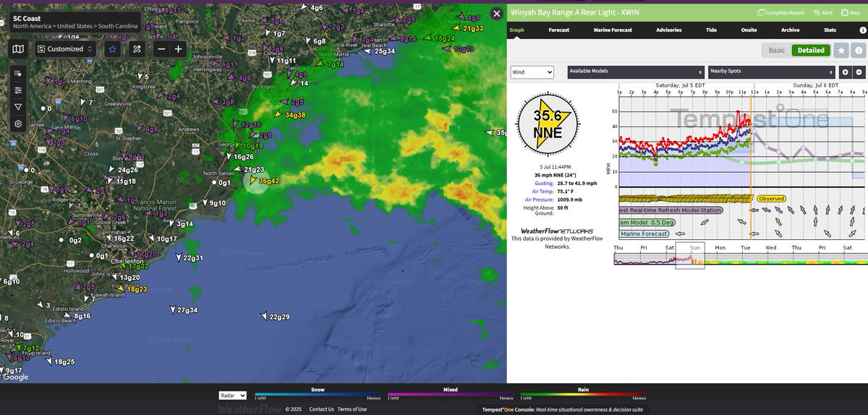Open the map gear settings
Screen dimensions: 868x415
18,123
